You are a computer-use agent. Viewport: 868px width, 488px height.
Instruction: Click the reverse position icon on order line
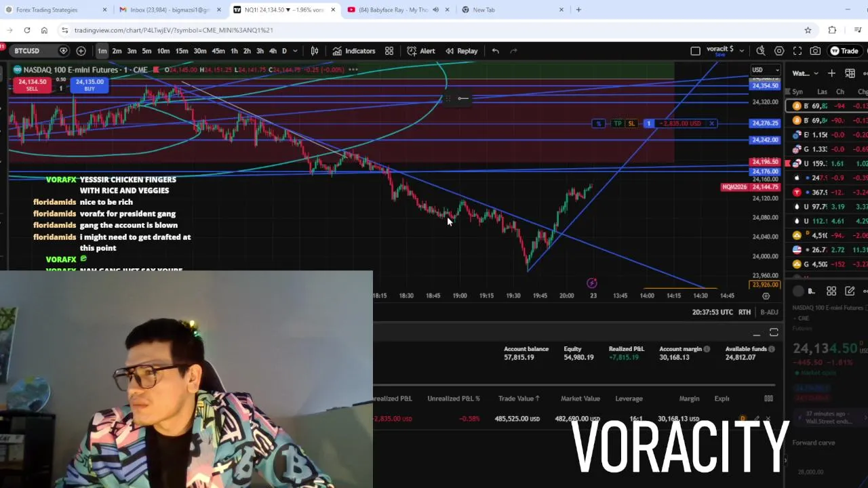[x=598, y=123]
